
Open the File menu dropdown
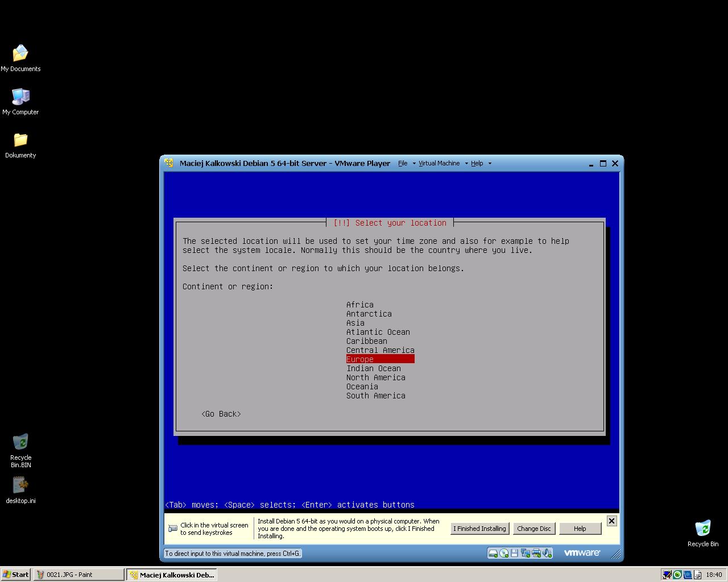(x=406, y=163)
